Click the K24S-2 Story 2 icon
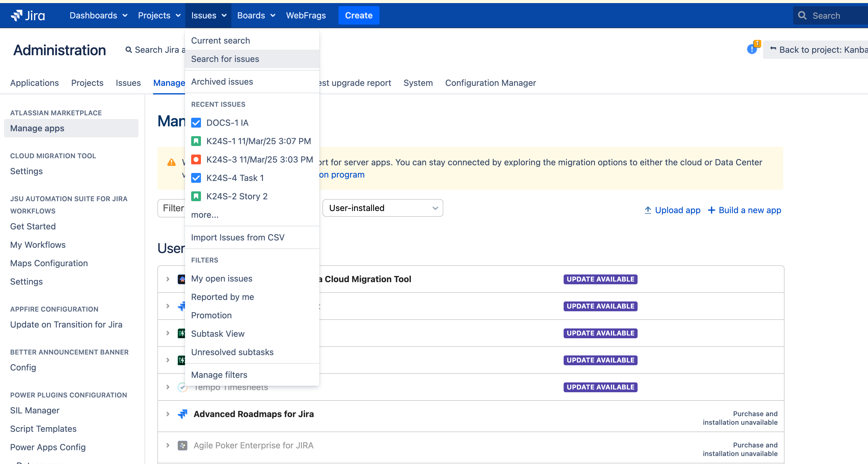The height and width of the screenshot is (464, 868). [x=196, y=196]
